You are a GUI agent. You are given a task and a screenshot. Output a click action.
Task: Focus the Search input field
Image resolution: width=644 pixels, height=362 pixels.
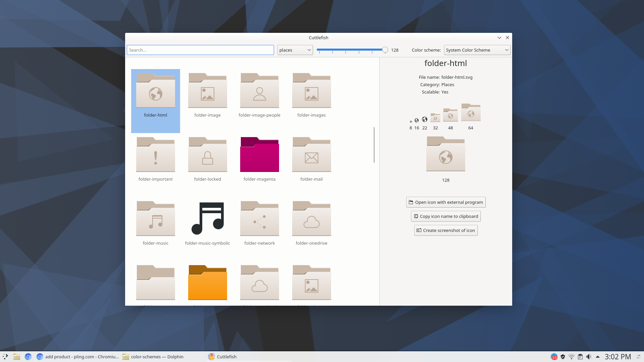click(200, 50)
